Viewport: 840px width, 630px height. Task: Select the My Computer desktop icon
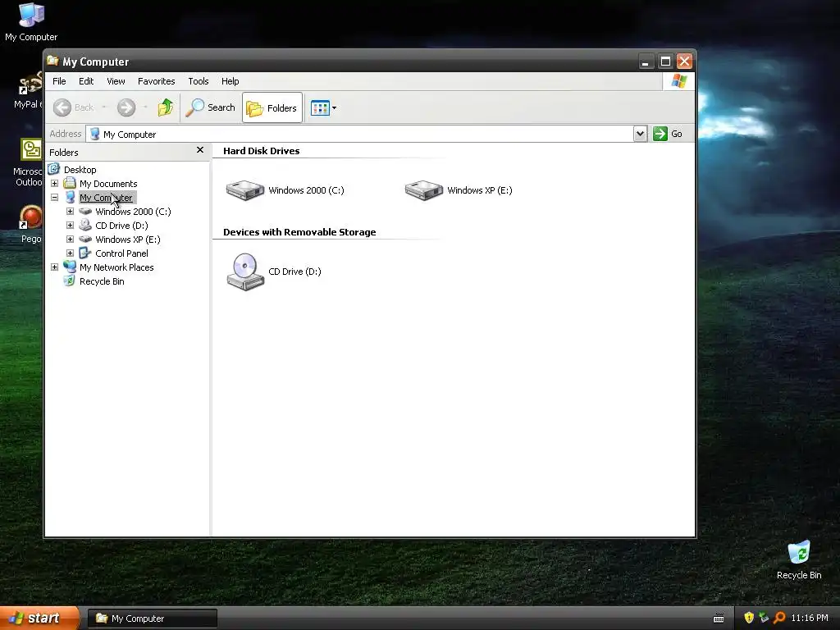pyautogui.click(x=31, y=22)
